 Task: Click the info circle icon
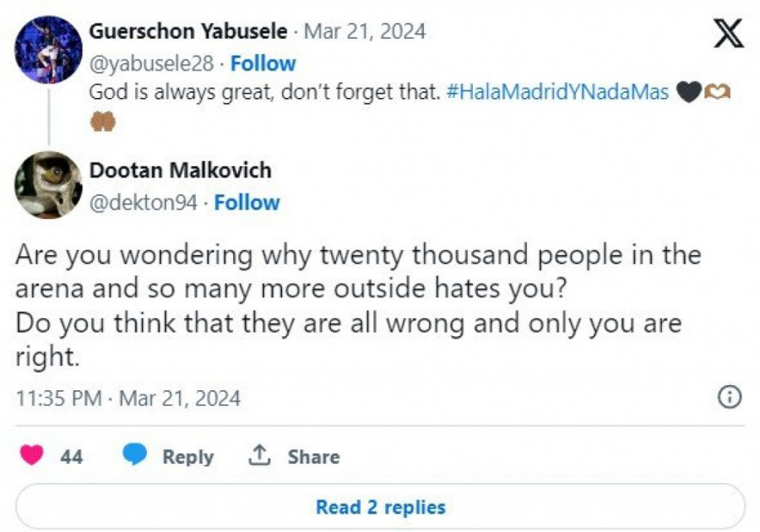coord(729,397)
